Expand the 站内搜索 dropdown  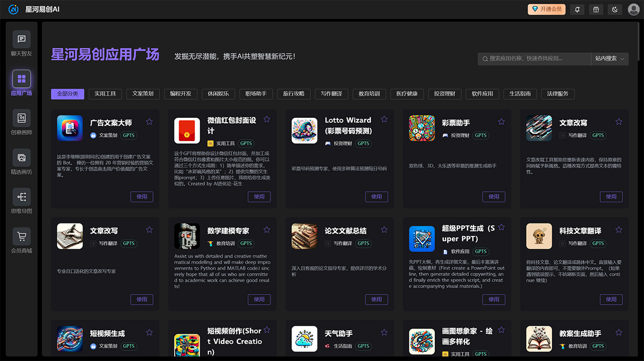(609, 59)
